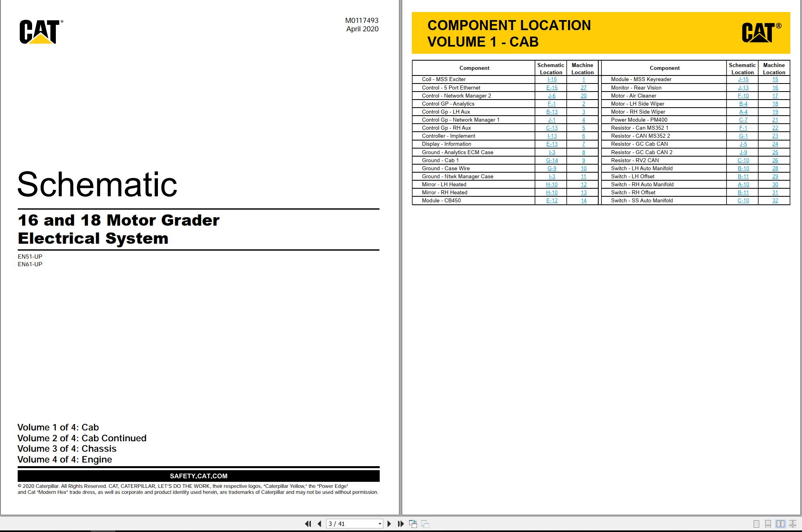The image size is (802, 532).
Task: Go to the next page
Action: coord(389,524)
